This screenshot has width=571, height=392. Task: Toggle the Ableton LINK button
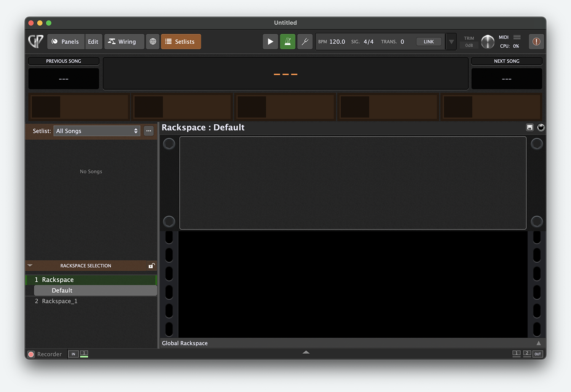pos(429,42)
